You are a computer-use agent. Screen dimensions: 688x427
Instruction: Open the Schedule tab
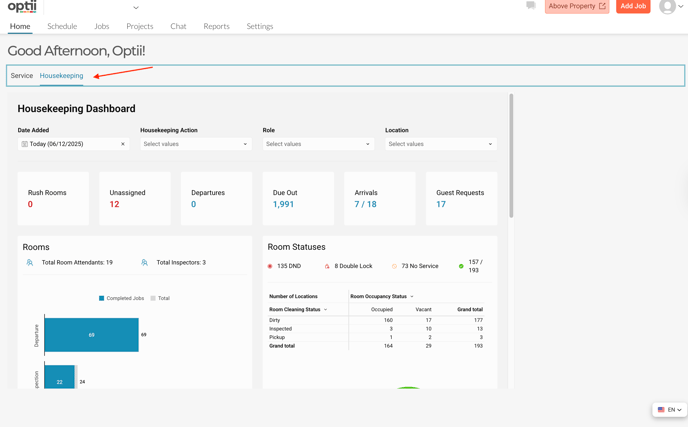point(62,26)
